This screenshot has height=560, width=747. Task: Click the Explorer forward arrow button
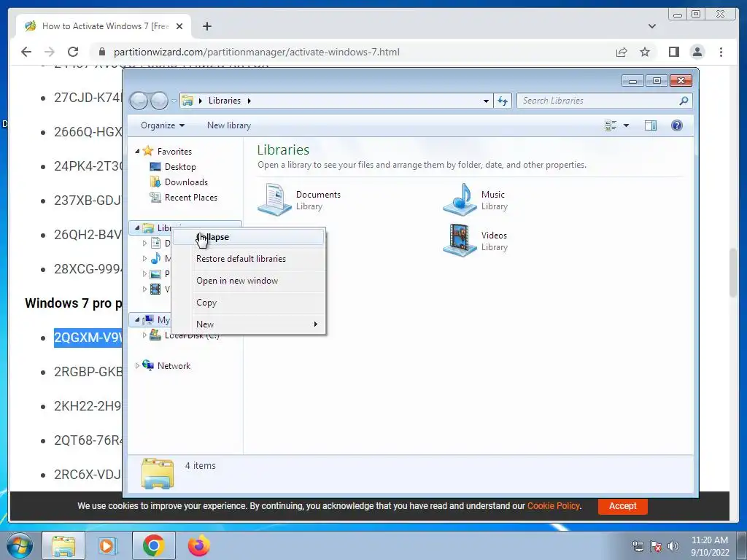click(x=159, y=101)
